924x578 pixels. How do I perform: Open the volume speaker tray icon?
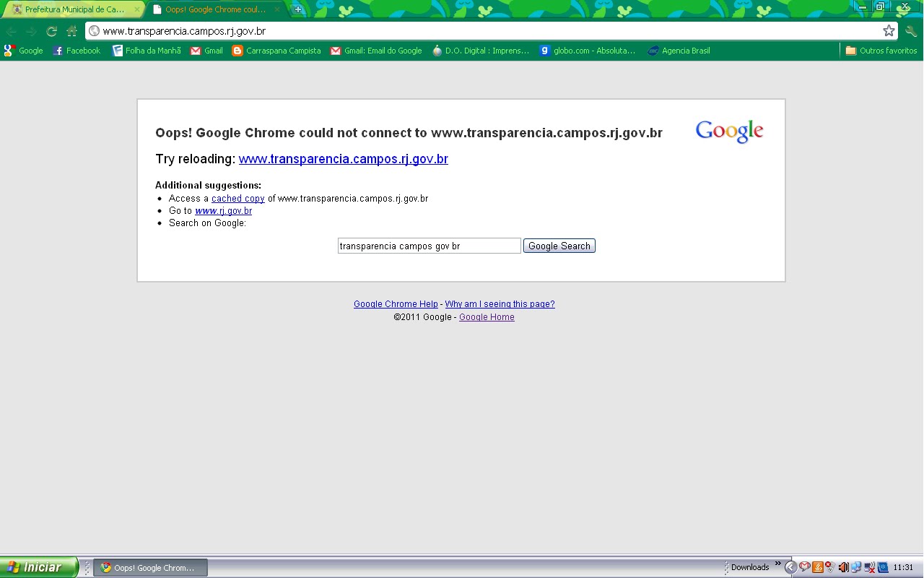coord(844,567)
